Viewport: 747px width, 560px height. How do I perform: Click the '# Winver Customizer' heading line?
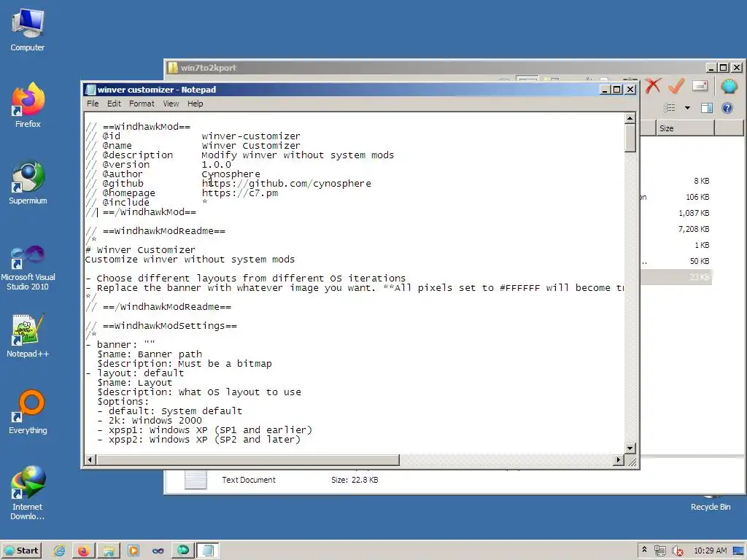tap(140, 249)
